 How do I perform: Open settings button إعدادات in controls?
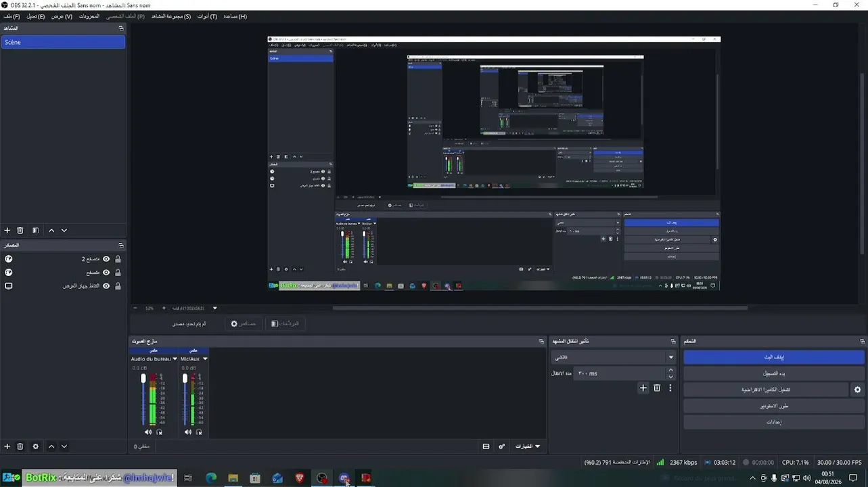(x=774, y=422)
